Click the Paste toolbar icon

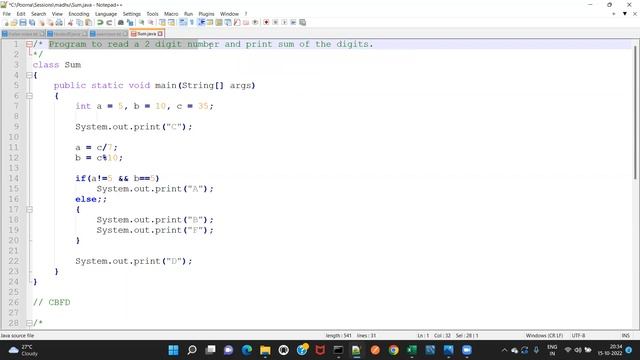point(88,22)
